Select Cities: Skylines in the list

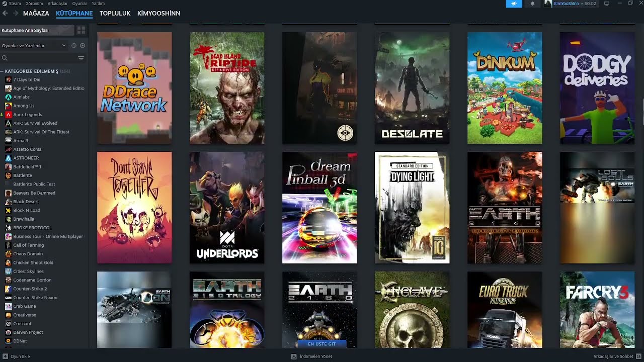coord(29,271)
